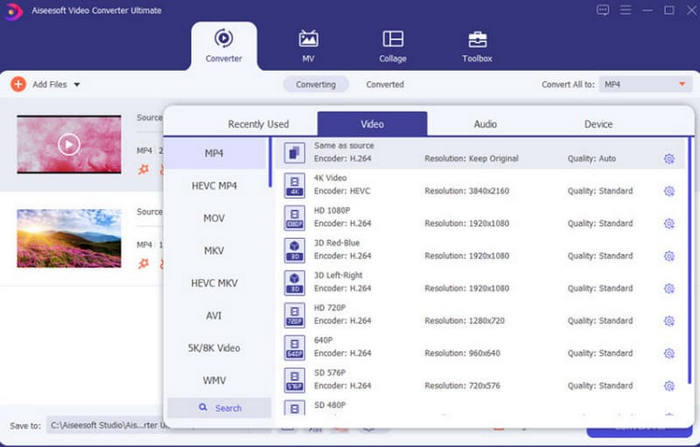Select the flower hillside video thumbnail
Screen dimensions: 700x447
point(69,238)
